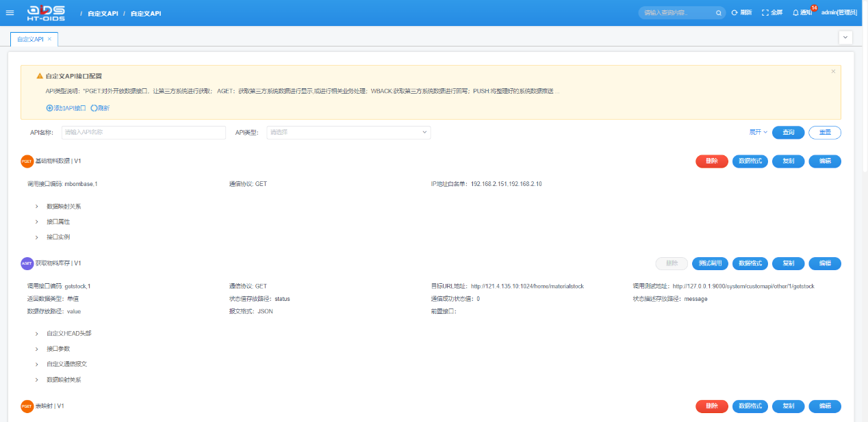Copy the 基础物料数据 API via 复制
This screenshot has height=422, width=868.
point(789,161)
